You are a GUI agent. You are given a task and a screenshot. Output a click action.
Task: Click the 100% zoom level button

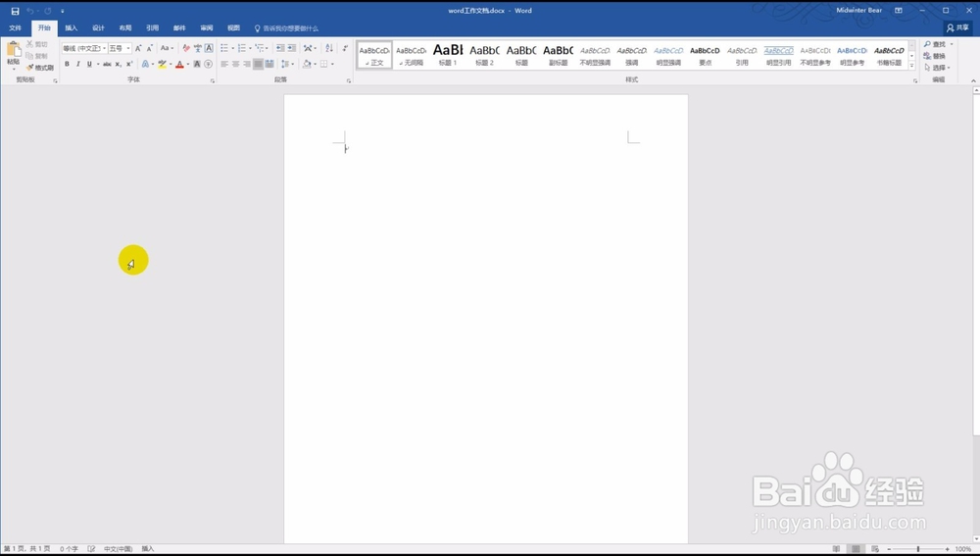point(963,548)
